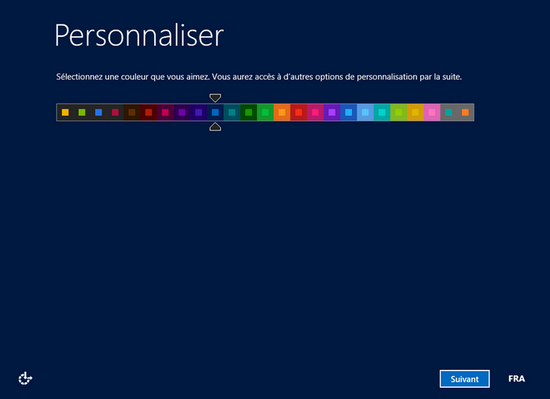Choose the bright purple swatch with lilac square

pos(332,112)
